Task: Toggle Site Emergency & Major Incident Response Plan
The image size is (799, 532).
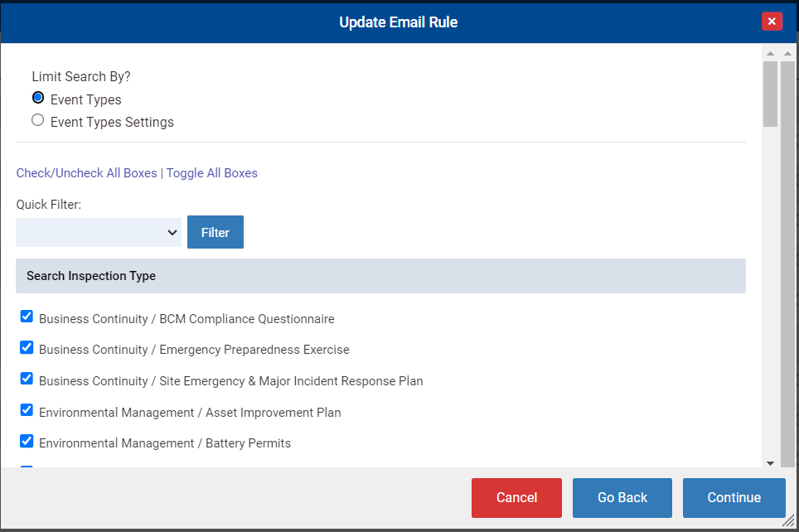Action: [x=27, y=379]
